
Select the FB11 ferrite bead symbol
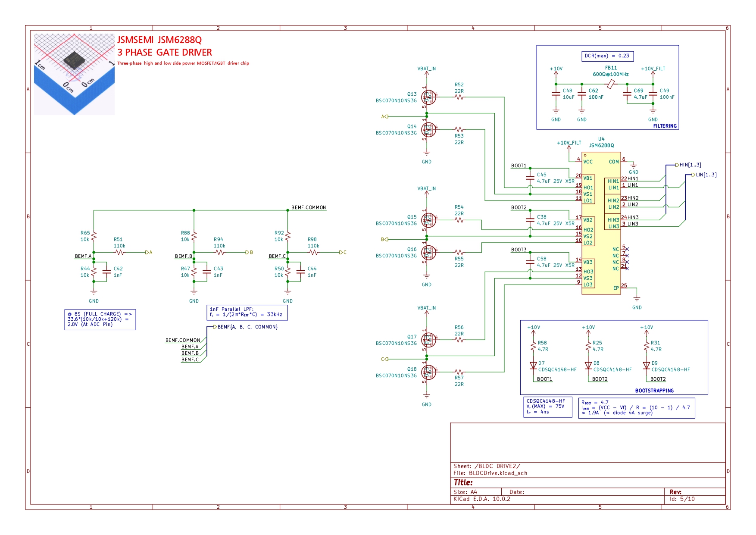(x=611, y=84)
